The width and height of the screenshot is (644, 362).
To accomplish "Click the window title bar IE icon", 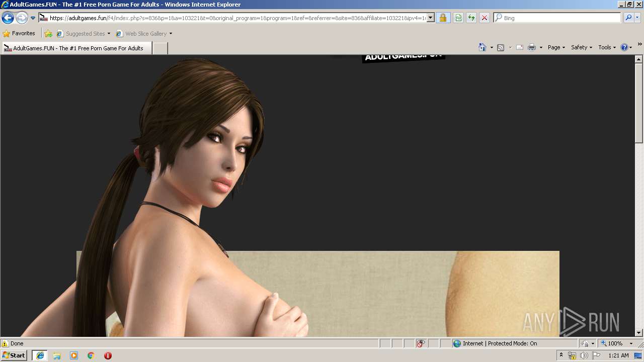I will click(x=5, y=5).
